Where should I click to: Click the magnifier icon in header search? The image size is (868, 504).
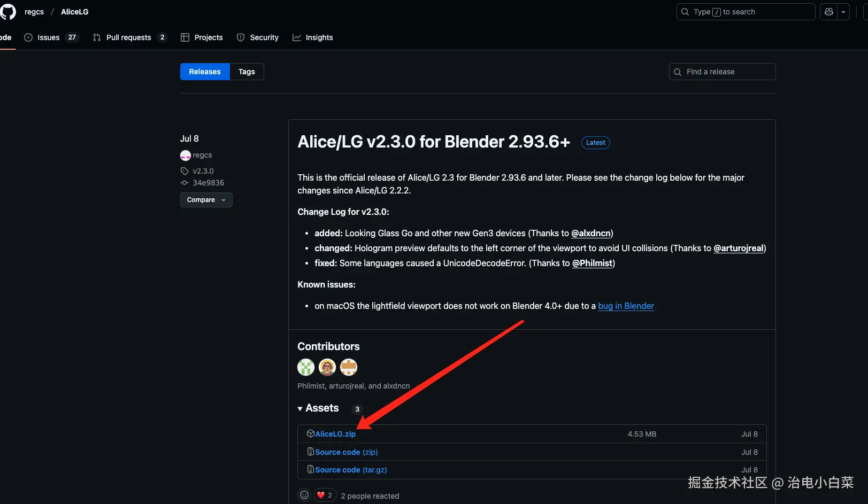[x=685, y=12]
